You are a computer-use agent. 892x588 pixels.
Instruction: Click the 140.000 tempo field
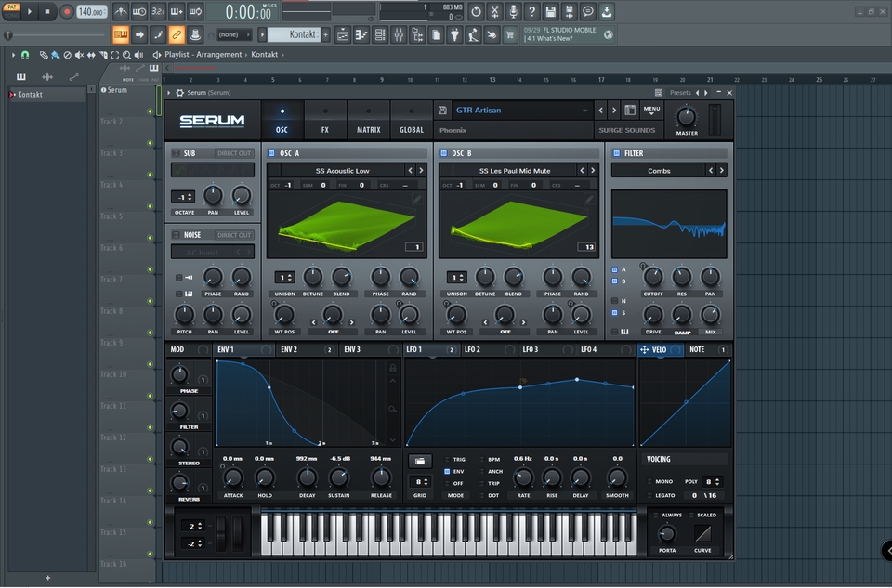click(91, 11)
